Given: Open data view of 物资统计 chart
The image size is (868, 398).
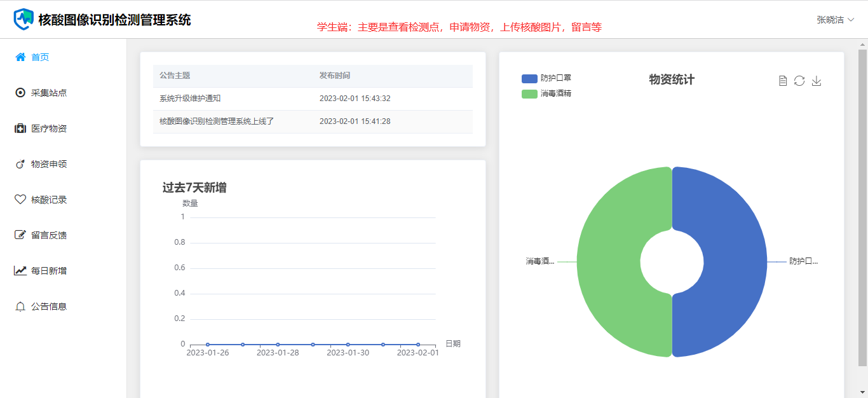Looking at the screenshot, I should (783, 81).
